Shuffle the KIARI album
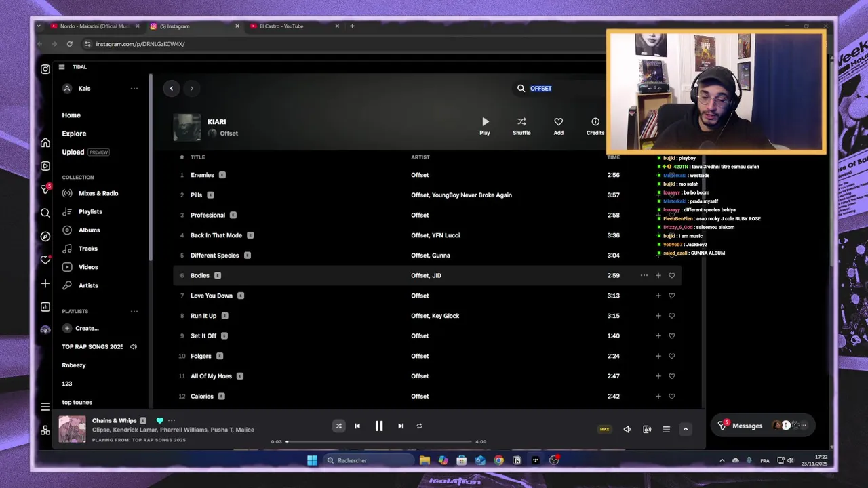The width and height of the screenshot is (868, 488). 521,126
